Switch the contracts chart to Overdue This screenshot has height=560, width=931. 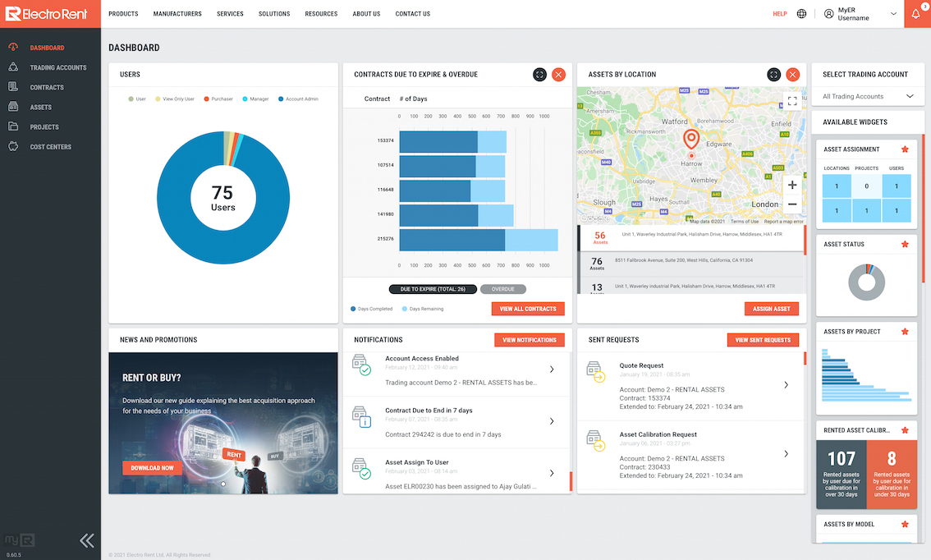(x=502, y=288)
